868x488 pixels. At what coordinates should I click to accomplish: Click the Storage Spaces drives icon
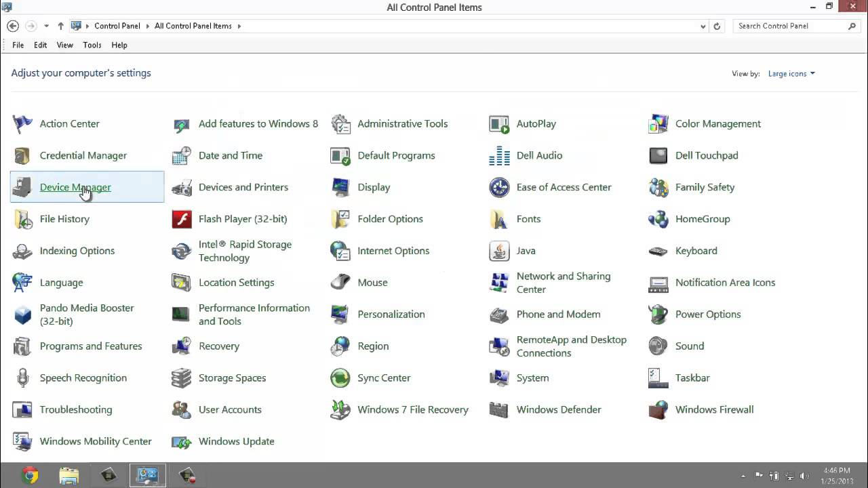[181, 378]
